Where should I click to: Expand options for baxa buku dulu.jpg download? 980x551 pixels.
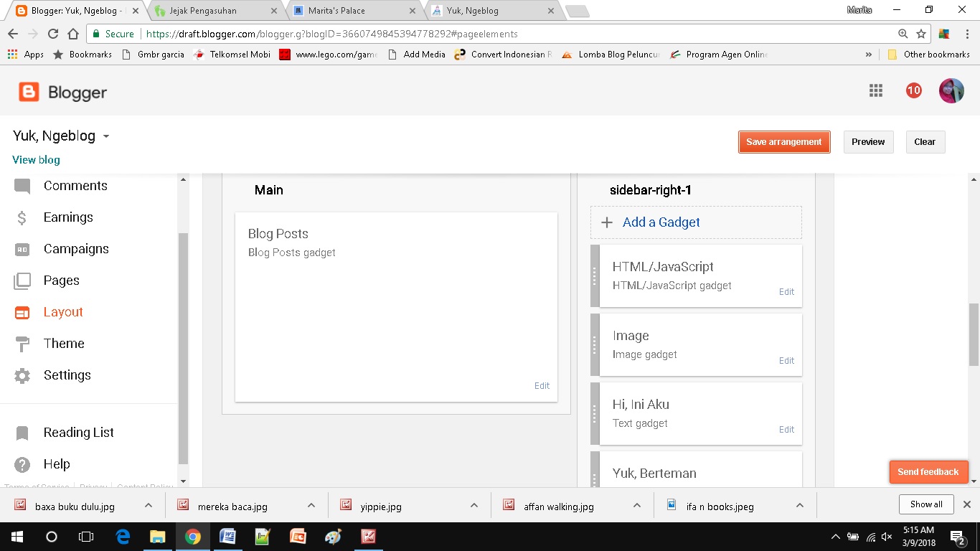point(149,505)
